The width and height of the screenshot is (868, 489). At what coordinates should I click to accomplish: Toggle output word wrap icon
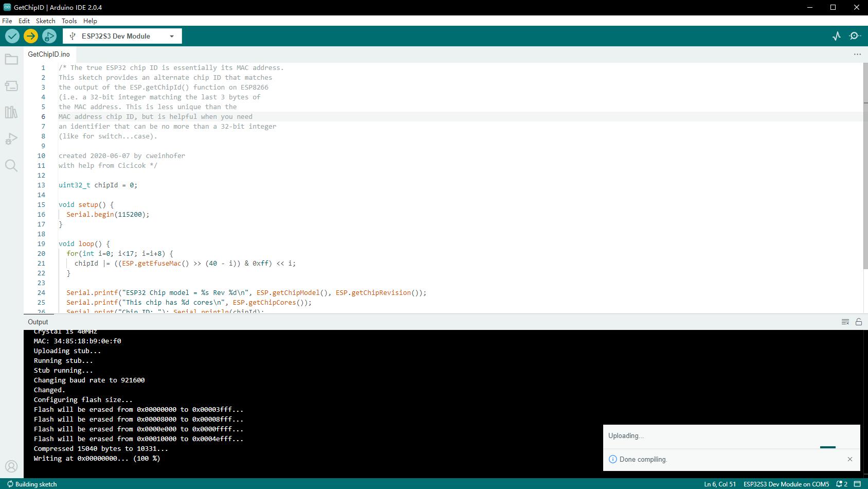pyautogui.click(x=845, y=322)
